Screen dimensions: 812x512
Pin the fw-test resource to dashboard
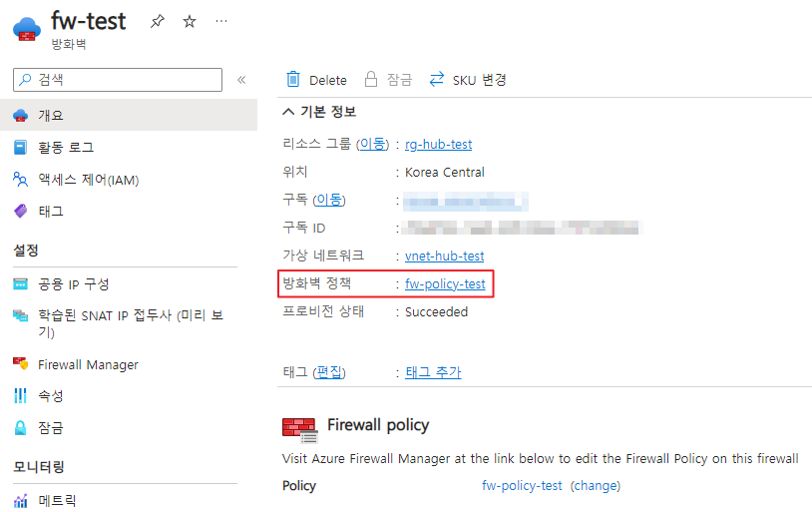click(158, 21)
